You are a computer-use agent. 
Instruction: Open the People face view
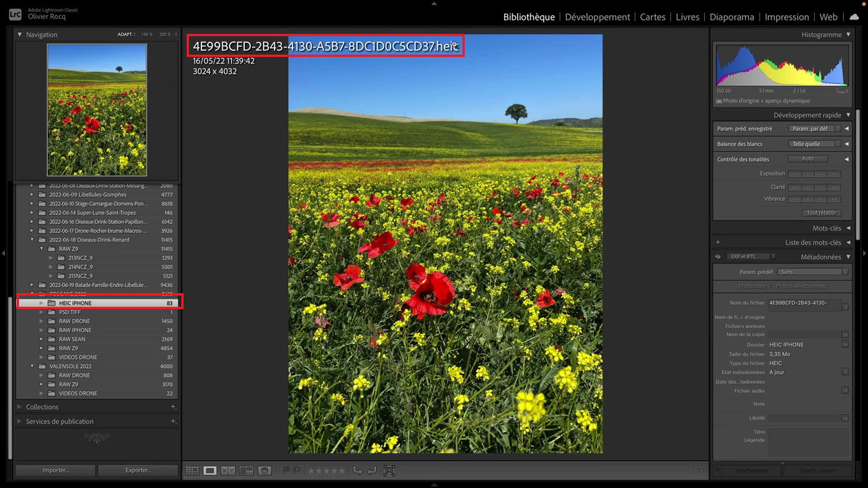(x=264, y=470)
